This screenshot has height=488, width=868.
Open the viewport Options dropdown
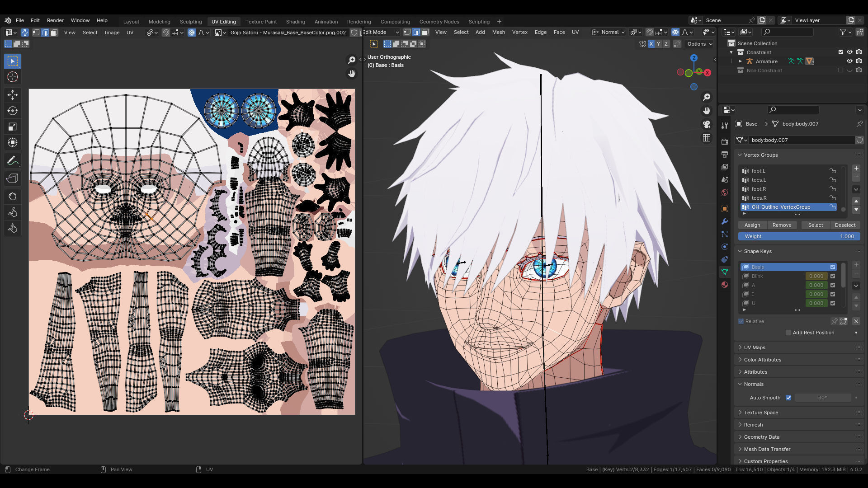tap(699, 44)
